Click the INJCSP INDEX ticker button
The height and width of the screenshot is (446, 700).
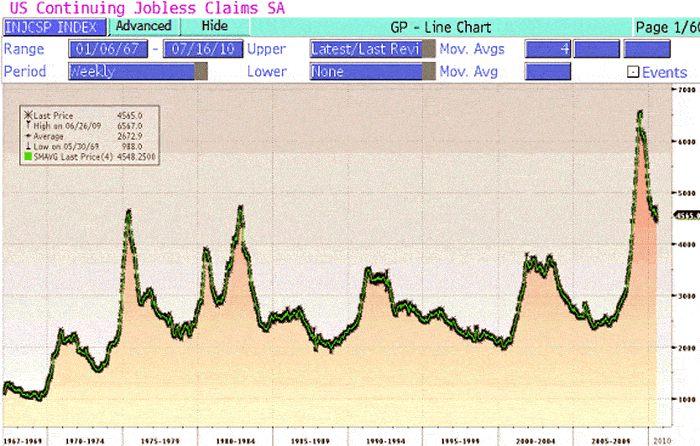(52, 26)
